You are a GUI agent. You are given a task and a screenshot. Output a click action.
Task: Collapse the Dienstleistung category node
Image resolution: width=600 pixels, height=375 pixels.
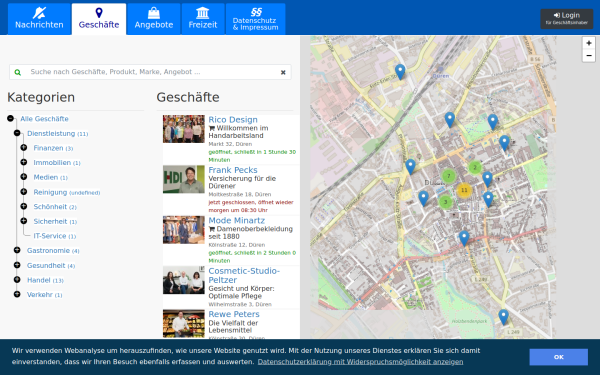point(17,133)
